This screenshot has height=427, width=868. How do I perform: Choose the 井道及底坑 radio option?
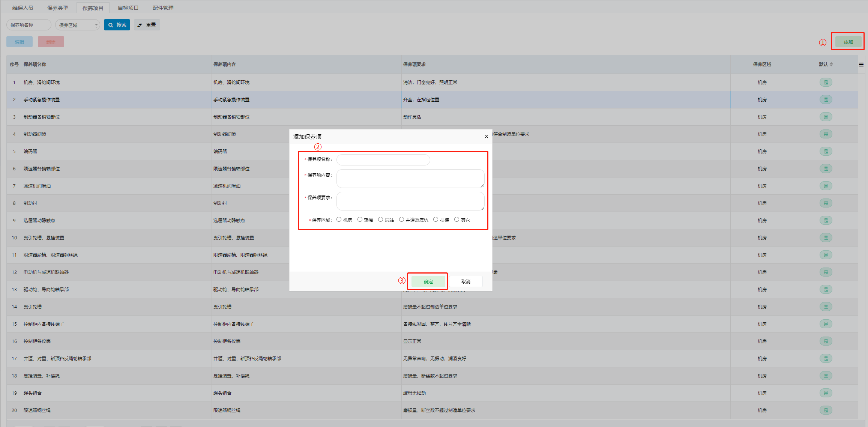(401, 220)
